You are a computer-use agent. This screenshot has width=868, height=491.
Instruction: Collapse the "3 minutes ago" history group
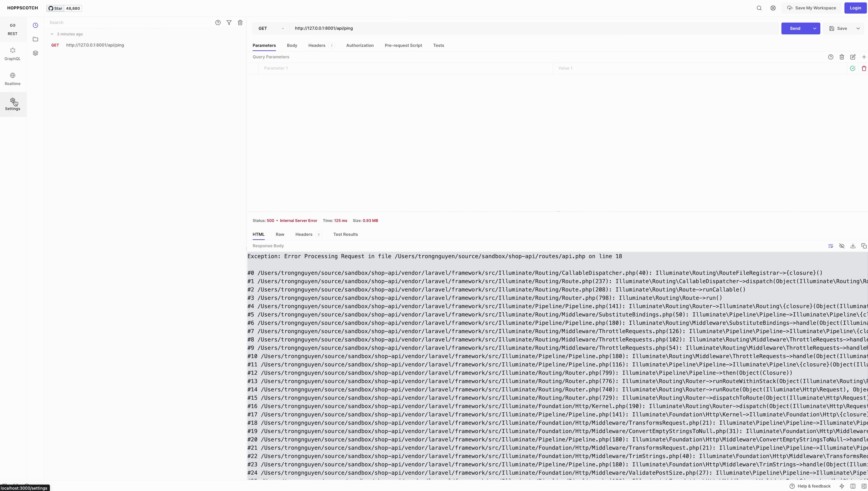tap(52, 34)
